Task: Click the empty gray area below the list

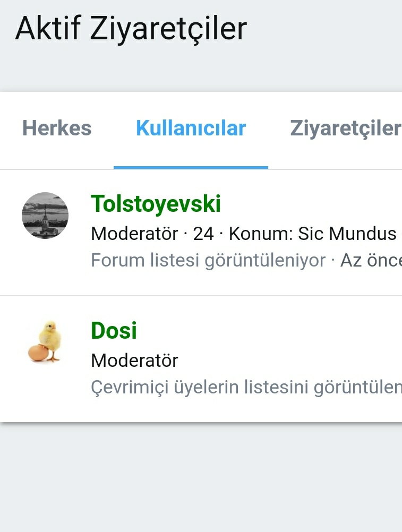Action: pos(201,478)
